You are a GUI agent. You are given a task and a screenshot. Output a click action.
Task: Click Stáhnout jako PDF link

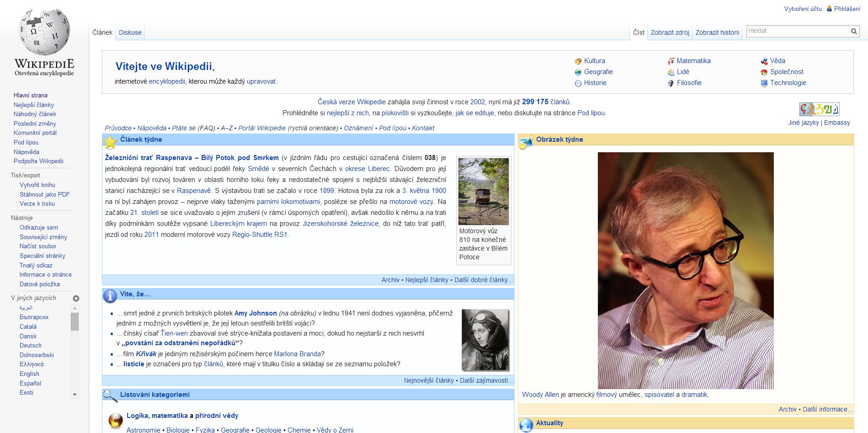point(45,194)
